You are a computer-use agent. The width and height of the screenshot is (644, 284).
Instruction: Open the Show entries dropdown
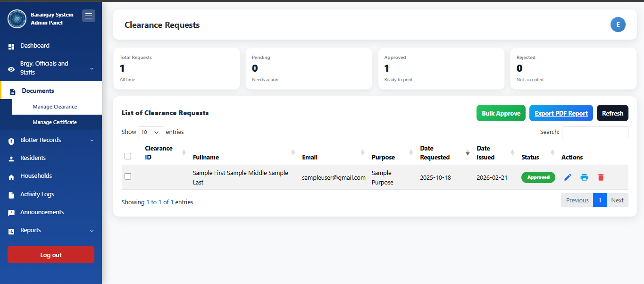(151, 133)
